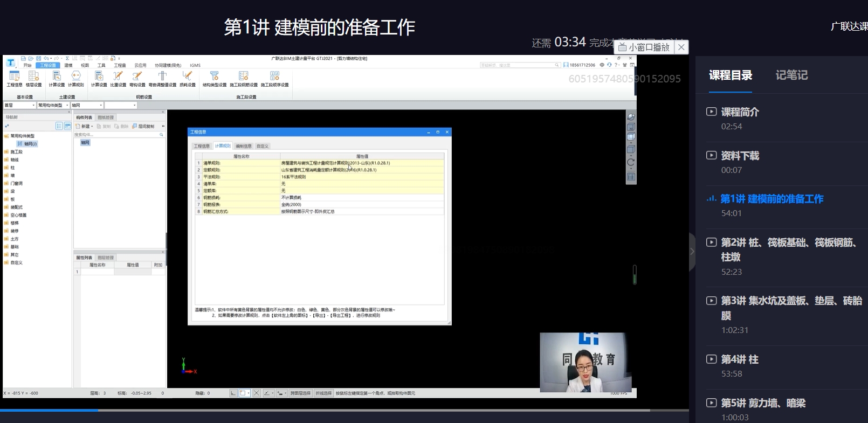This screenshot has width=868, height=423.
Task: Click the 小窗口播放 button
Action: [644, 47]
